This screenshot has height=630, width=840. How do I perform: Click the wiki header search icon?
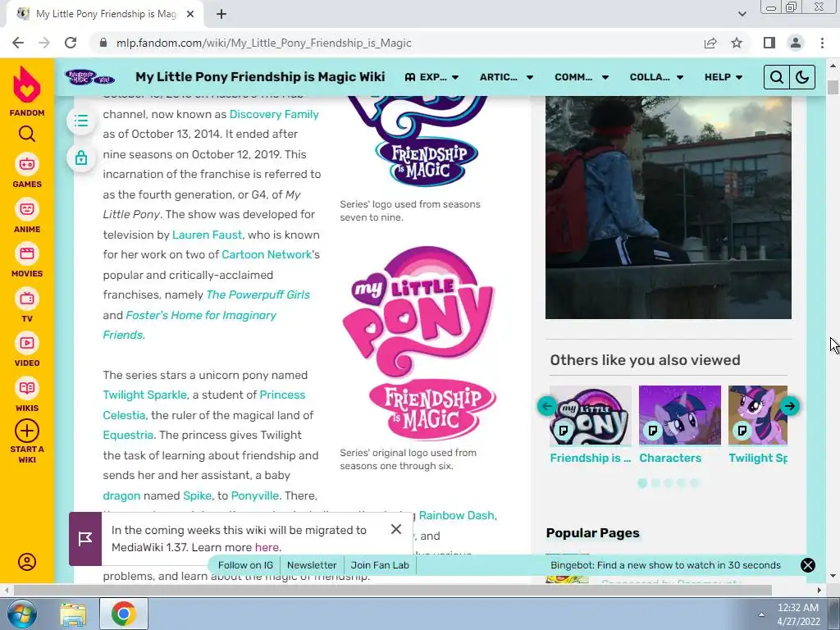pos(776,77)
